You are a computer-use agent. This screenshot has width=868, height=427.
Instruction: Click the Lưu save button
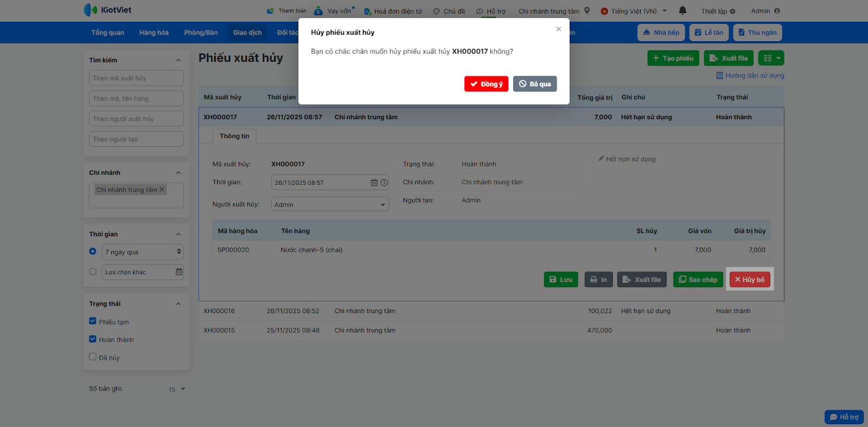561,280
